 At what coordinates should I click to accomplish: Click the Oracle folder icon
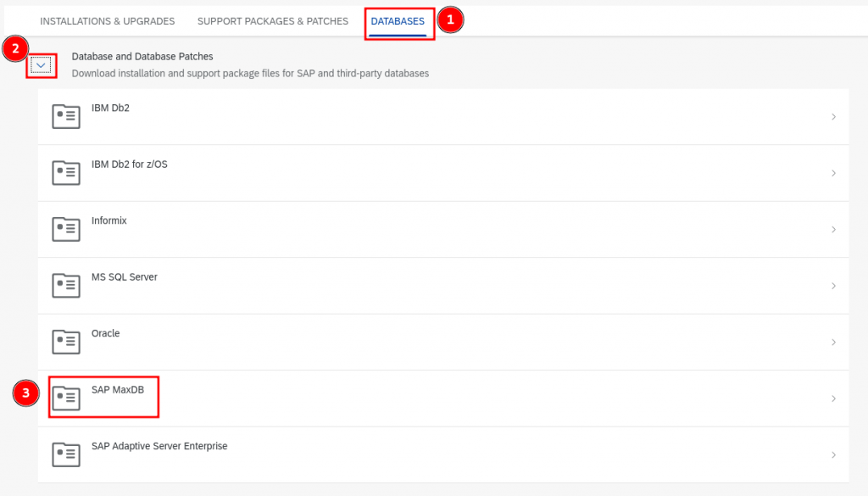66,343
